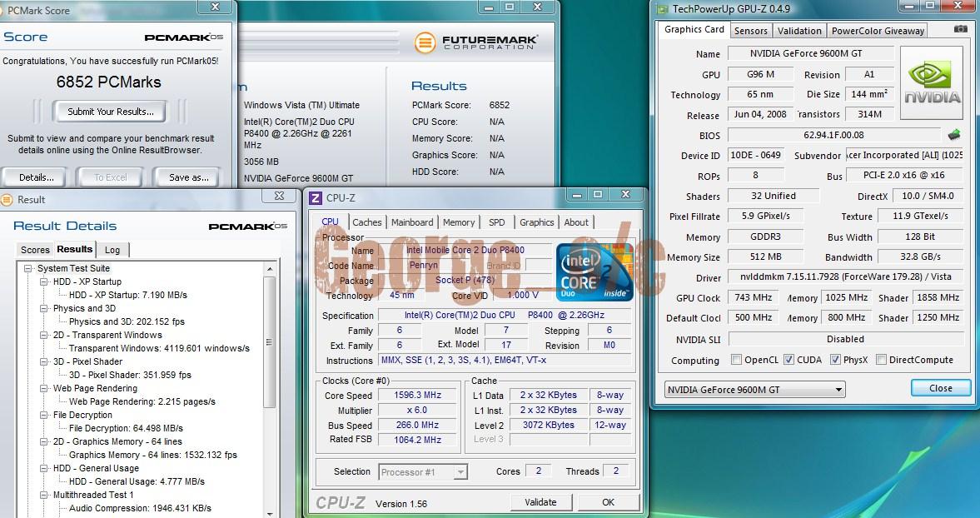Click the BIOS version field in GPU-Z

tap(834, 135)
